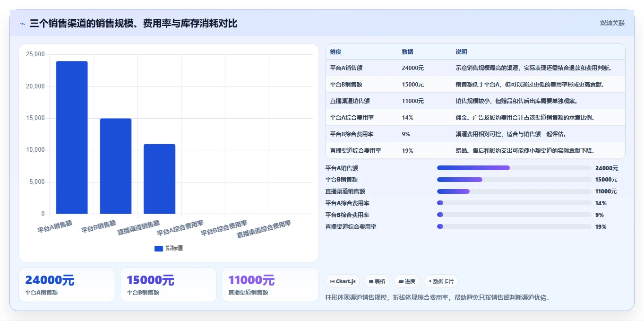Click the 15000元 data card for 平台B
This screenshot has height=321, width=644.
168,285
